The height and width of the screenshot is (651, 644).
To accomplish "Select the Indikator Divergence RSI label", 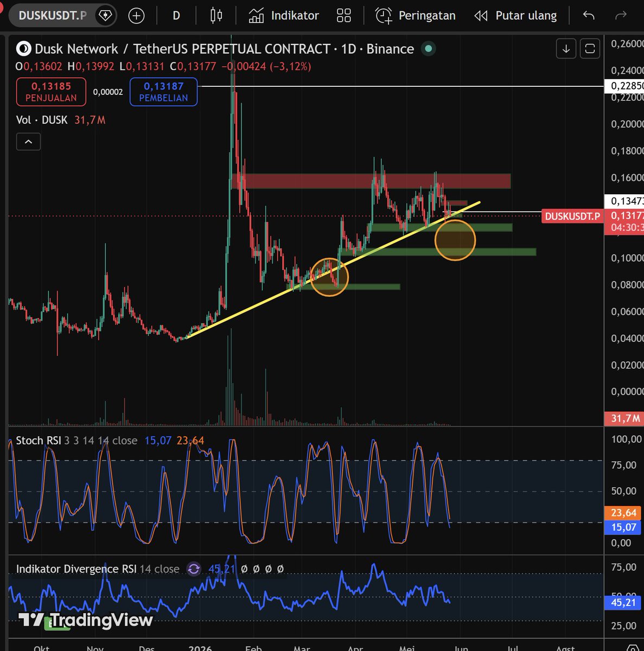I will click(76, 569).
